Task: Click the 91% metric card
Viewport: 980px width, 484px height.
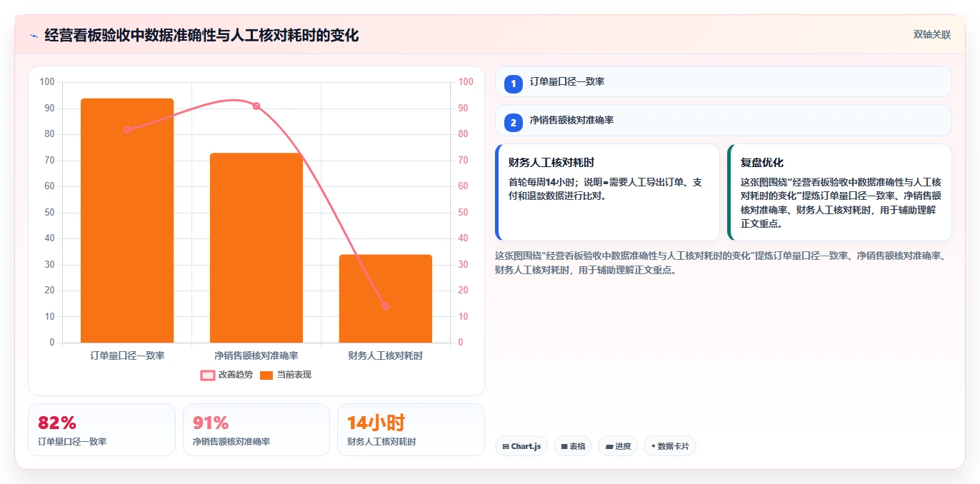Action: pos(256,430)
